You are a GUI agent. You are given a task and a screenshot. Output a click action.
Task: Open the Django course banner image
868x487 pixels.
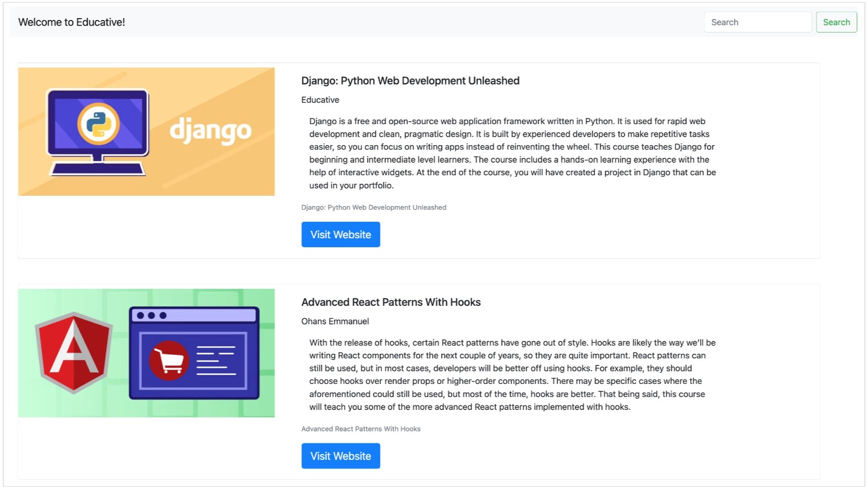point(146,132)
